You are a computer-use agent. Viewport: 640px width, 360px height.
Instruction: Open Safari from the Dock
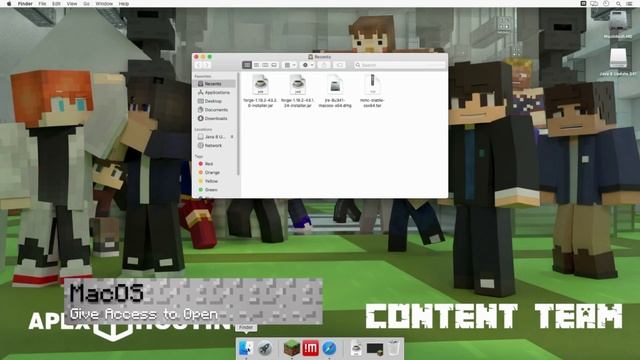click(329, 349)
